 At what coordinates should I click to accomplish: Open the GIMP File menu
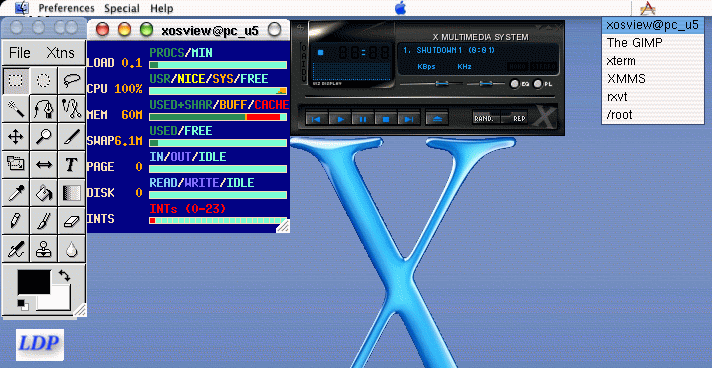coord(20,53)
